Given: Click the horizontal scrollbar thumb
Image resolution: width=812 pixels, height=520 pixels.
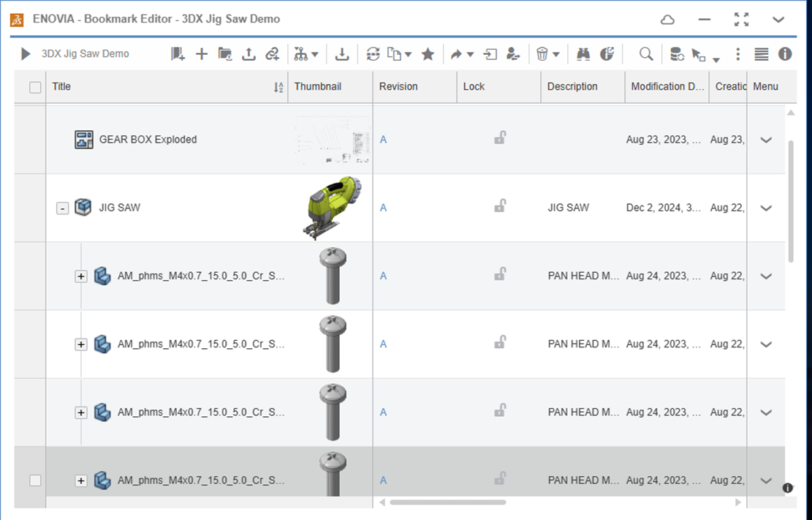Looking at the screenshot, I should [447, 502].
